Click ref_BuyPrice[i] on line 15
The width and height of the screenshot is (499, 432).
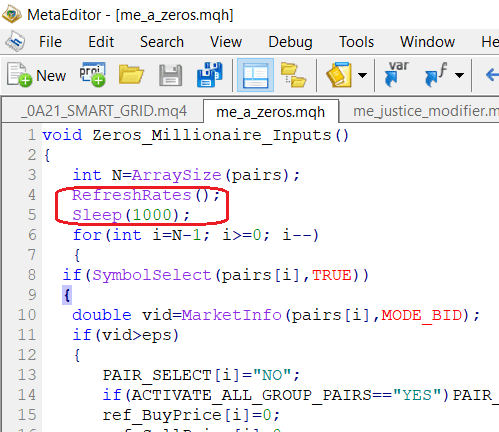click(x=176, y=415)
